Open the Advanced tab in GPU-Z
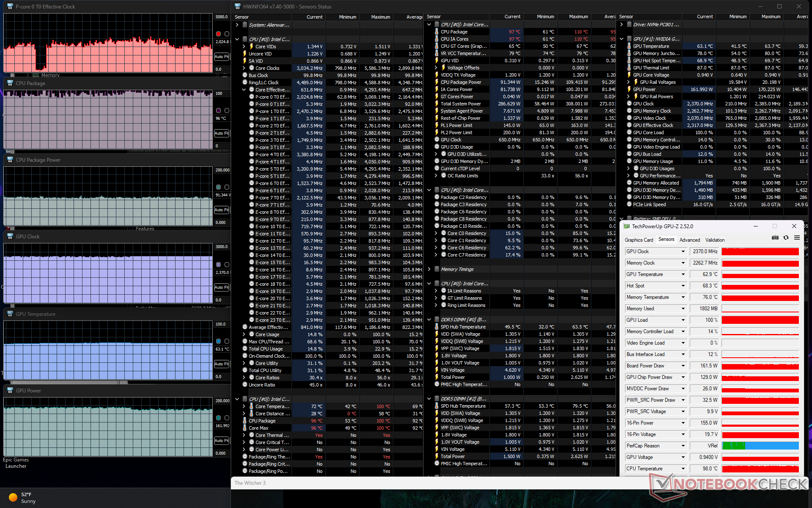 coord(689,240)
